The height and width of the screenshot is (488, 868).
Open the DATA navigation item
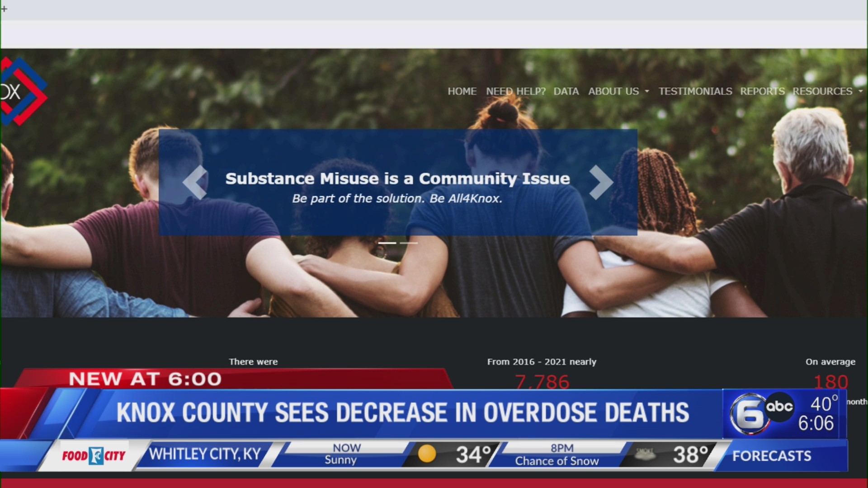click(566, 91)
